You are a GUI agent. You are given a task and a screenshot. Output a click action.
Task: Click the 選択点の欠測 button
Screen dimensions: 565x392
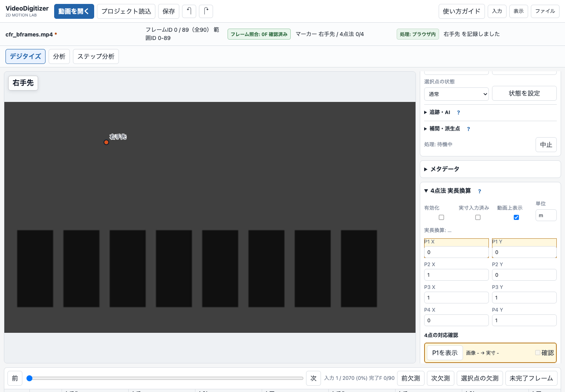click(x=479, y=378)
